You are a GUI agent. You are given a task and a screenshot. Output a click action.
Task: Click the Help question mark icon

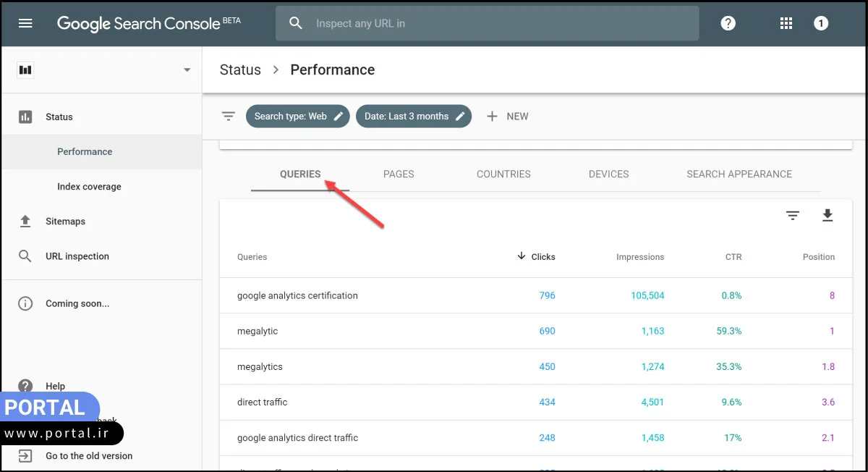[x=728, y=22]
